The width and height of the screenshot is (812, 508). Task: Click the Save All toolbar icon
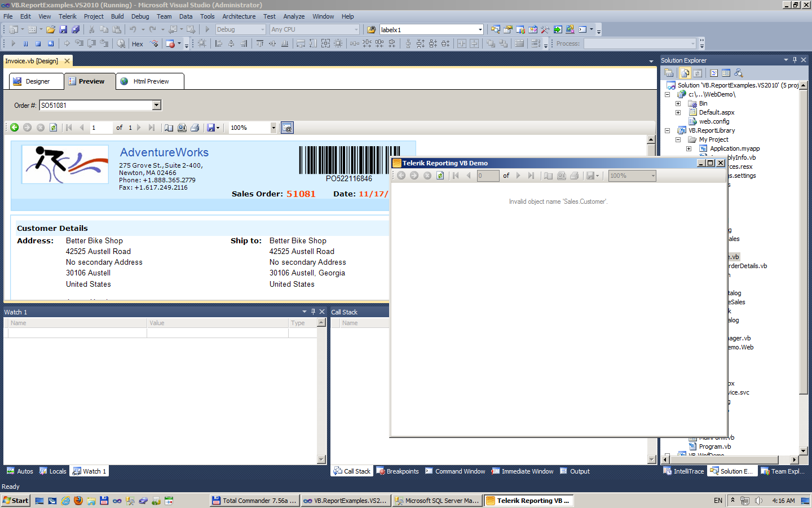tap(76, 29)
